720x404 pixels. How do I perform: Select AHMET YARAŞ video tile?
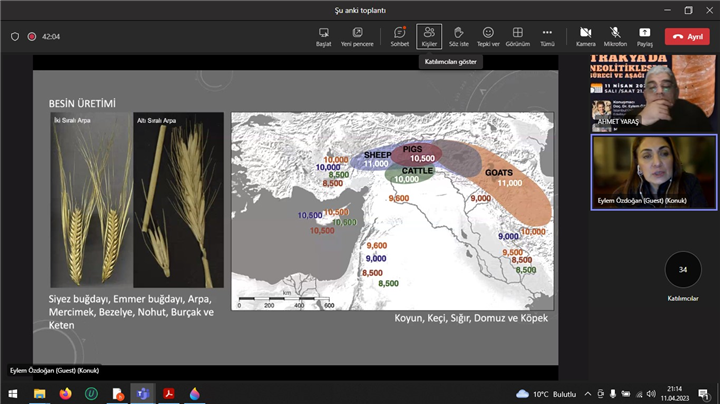[x=653, y=93]
